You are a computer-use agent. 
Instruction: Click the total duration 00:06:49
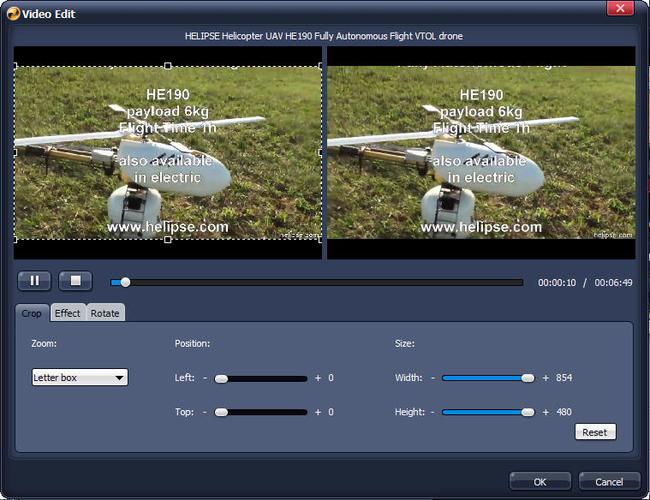(x=614, y=283)
